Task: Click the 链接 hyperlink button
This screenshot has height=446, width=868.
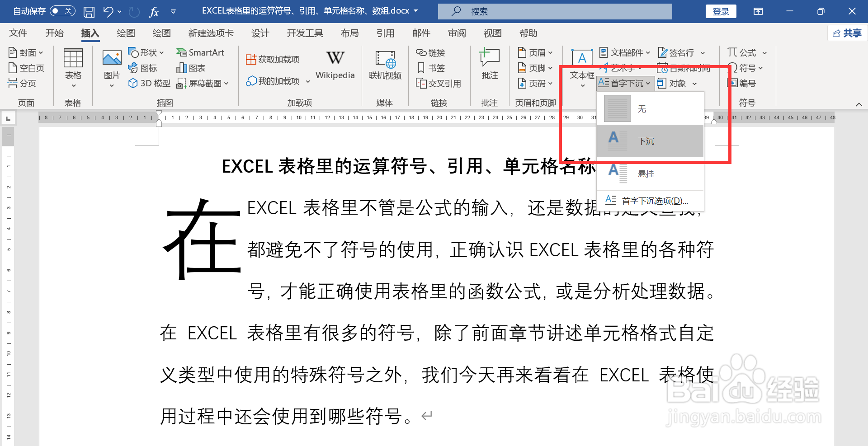Action: click(x=431, y=52)
